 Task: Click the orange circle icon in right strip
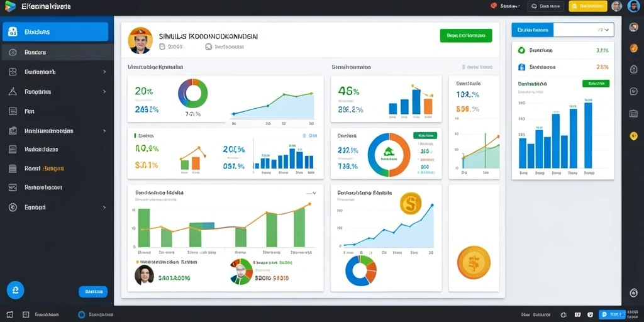tap(633, 48)
